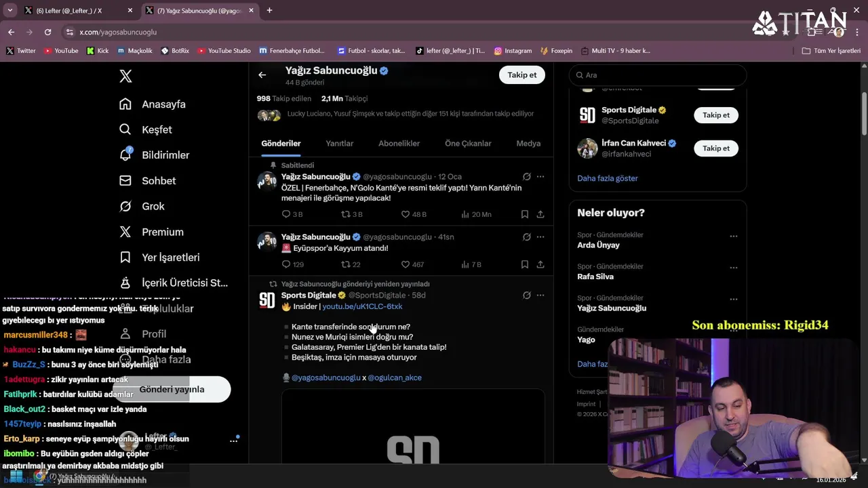Open Chrome tab search dropdown
Image resolution: width=868 pixels, height=488 pixels.
tap(9, 10)
